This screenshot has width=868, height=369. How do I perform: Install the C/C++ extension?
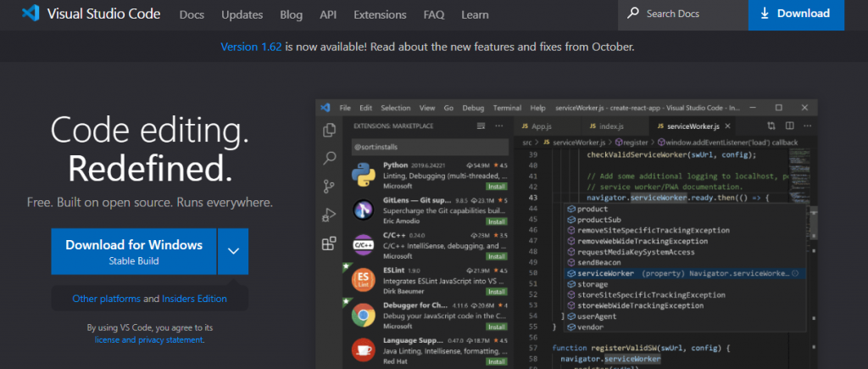(497, 256)
